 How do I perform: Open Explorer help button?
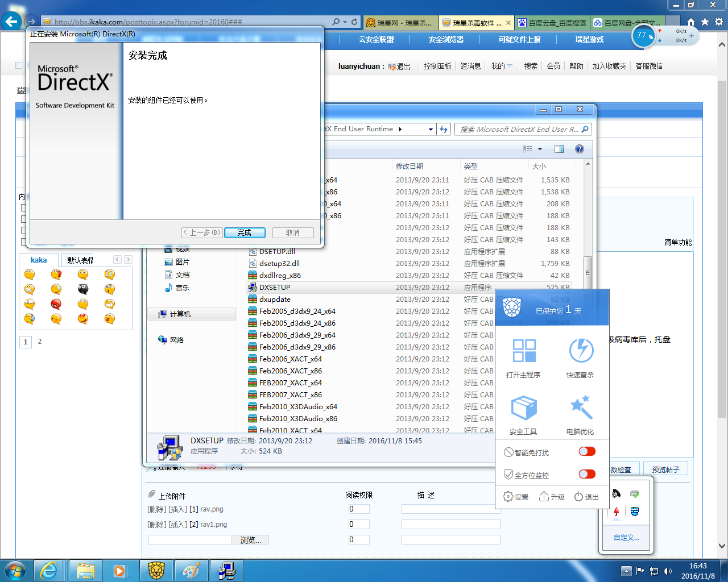tap(580, 149)
